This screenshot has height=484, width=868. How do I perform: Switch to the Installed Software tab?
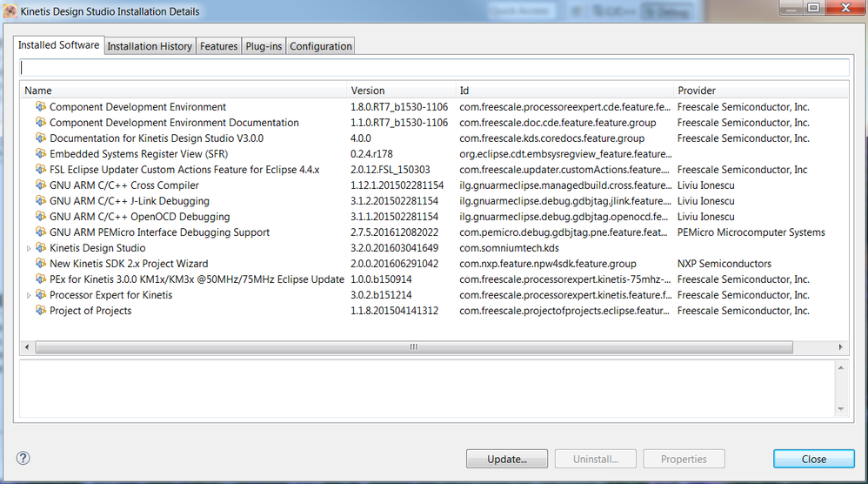click(x=58, y=45)
